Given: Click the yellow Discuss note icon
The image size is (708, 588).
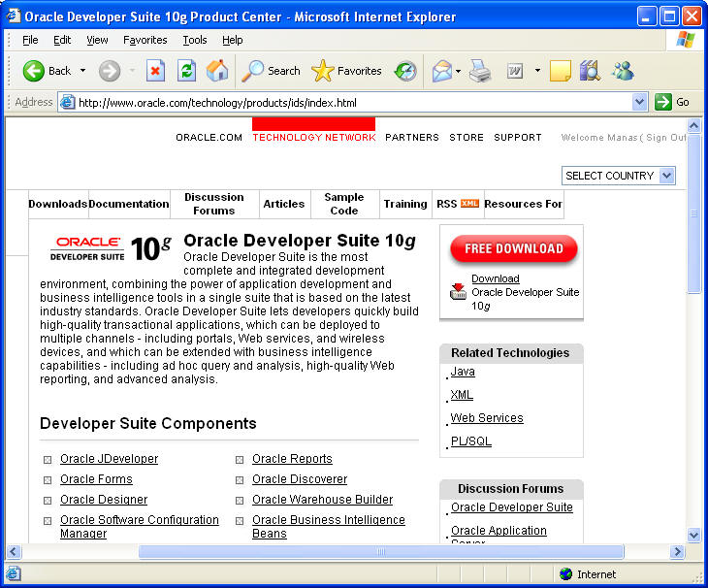Looking at the screenshot, I should point(561,71).
